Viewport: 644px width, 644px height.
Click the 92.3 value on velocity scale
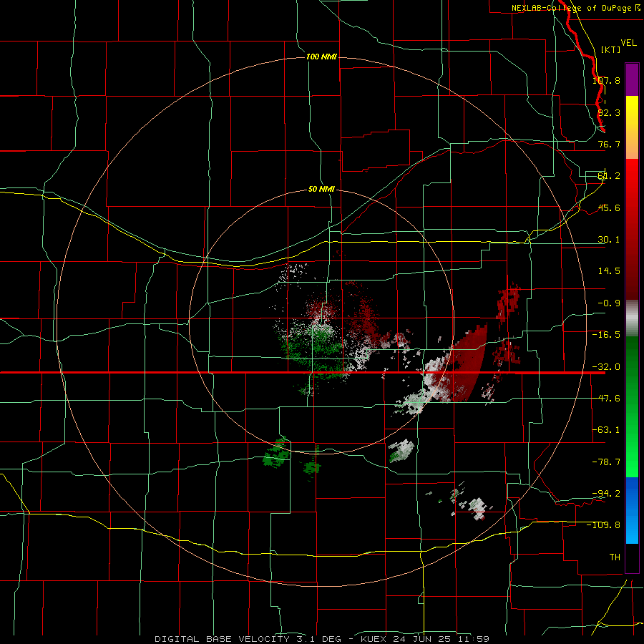click(x=609, y=112)
